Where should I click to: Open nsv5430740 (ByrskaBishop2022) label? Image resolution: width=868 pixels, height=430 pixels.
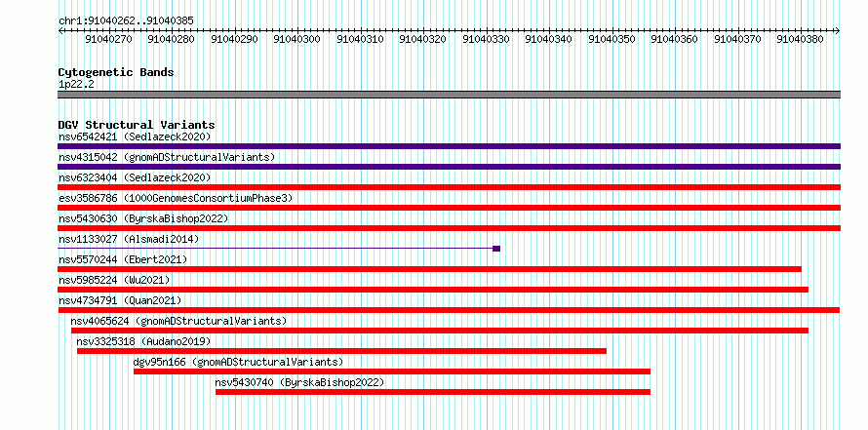click(299, 382)
